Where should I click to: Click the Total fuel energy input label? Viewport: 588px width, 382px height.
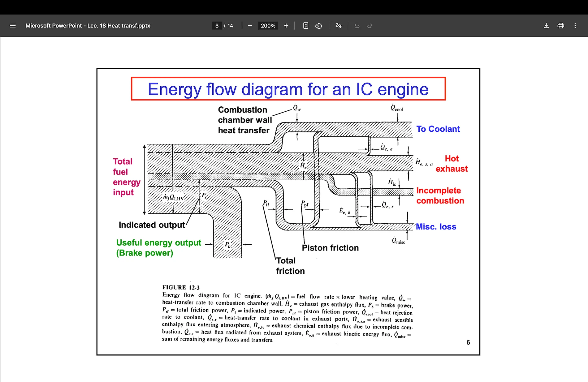click(x=126, y=177)
